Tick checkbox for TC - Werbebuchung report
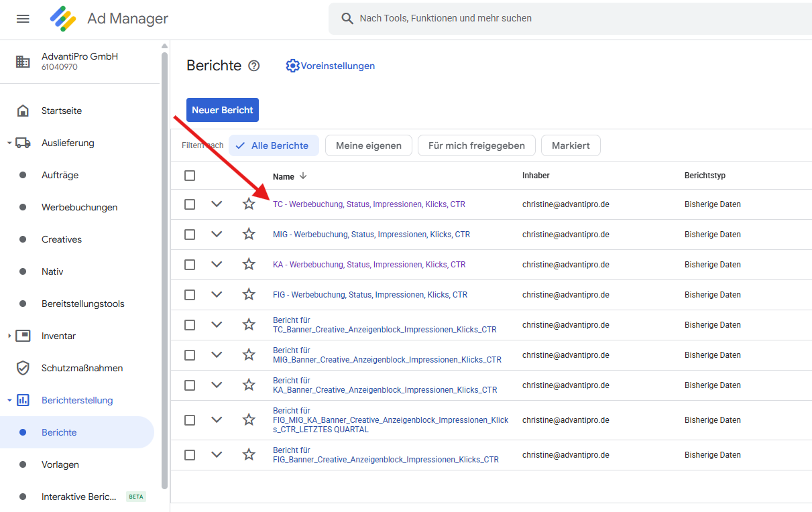The width and height of the screenshot is (812, 512). [190, 204]
